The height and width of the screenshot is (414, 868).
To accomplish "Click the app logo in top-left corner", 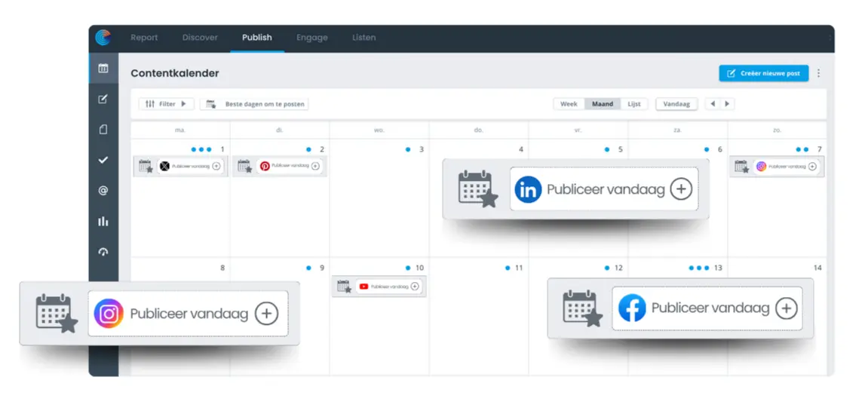I will 103,38.
